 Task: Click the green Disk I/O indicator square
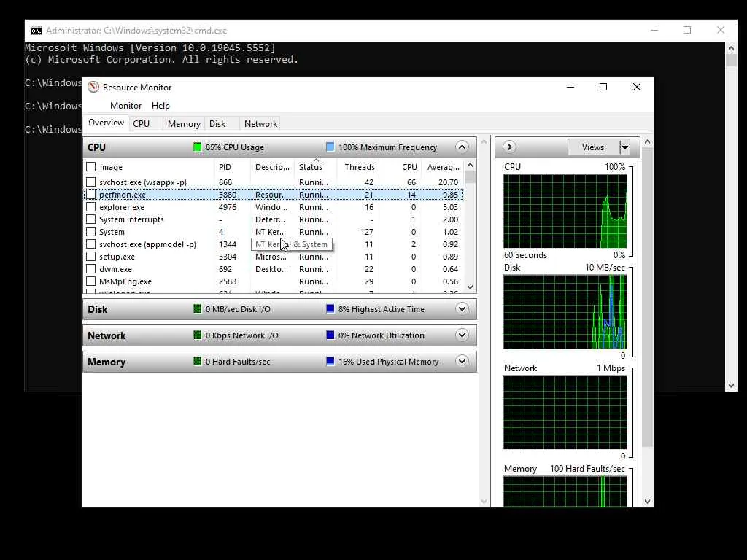click(197, 309)
